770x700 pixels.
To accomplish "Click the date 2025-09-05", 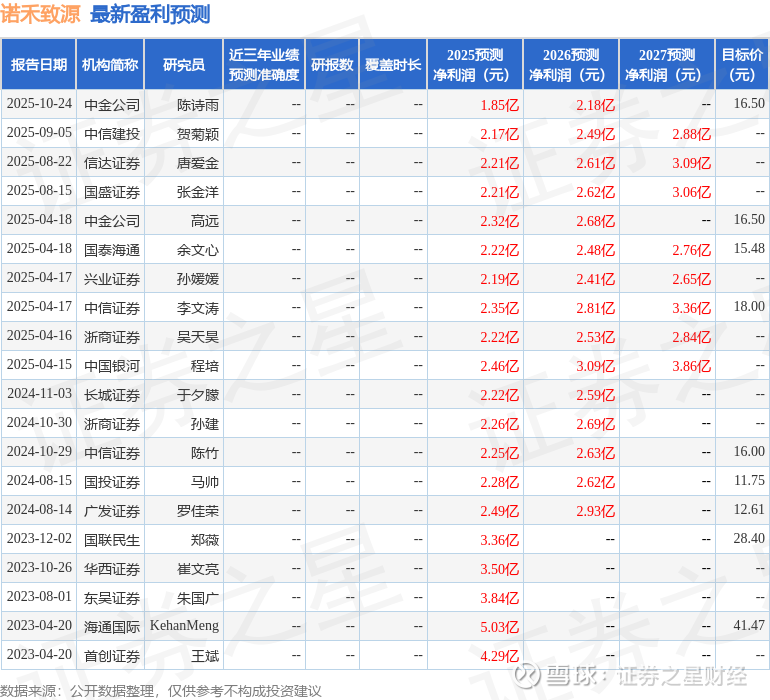I will (x=39, y=133).
